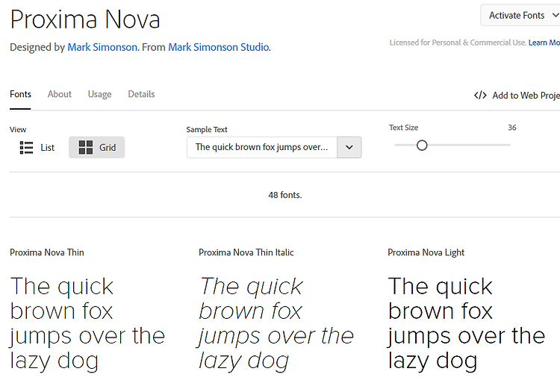Click the List view icon

click(26, 147)
